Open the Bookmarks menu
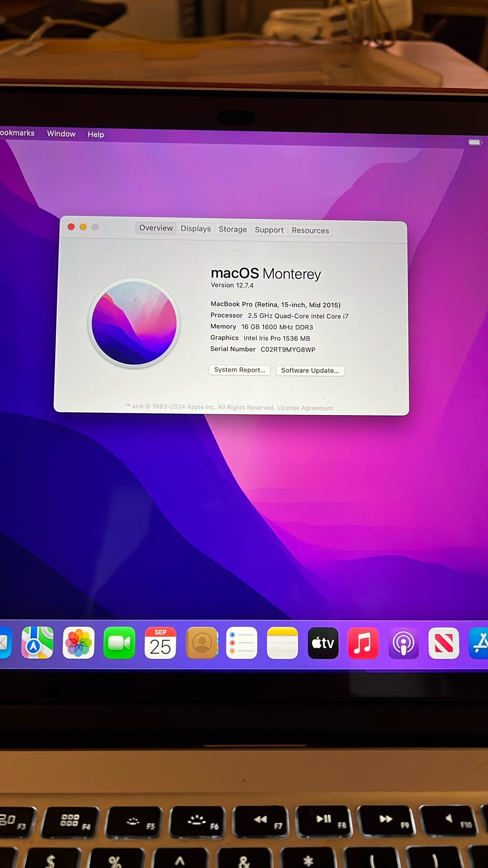 tap(17, 133)
